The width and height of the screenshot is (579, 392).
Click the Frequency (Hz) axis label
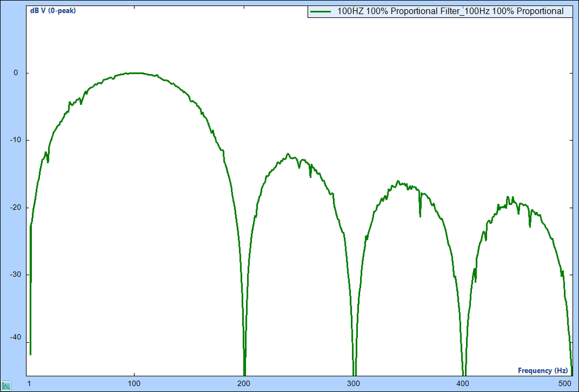(x=542, y=370)
